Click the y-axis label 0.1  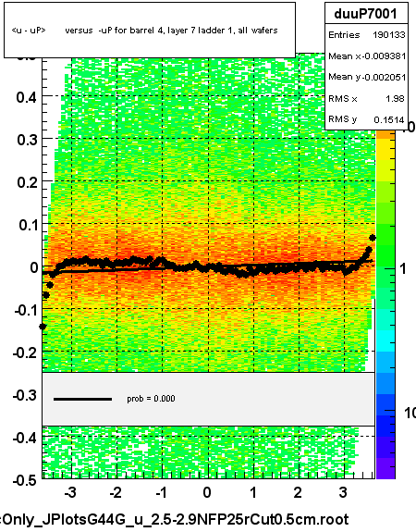coord(28,225)
